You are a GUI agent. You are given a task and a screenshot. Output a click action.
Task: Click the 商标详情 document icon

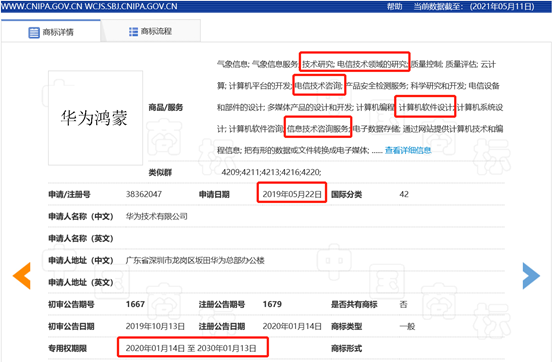tap(34, 32)
